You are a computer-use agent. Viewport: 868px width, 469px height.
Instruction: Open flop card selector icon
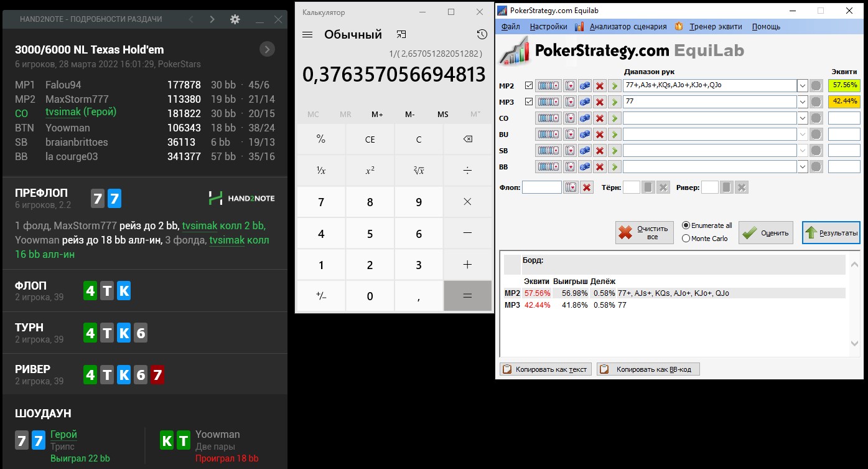[x=571, y=187]
